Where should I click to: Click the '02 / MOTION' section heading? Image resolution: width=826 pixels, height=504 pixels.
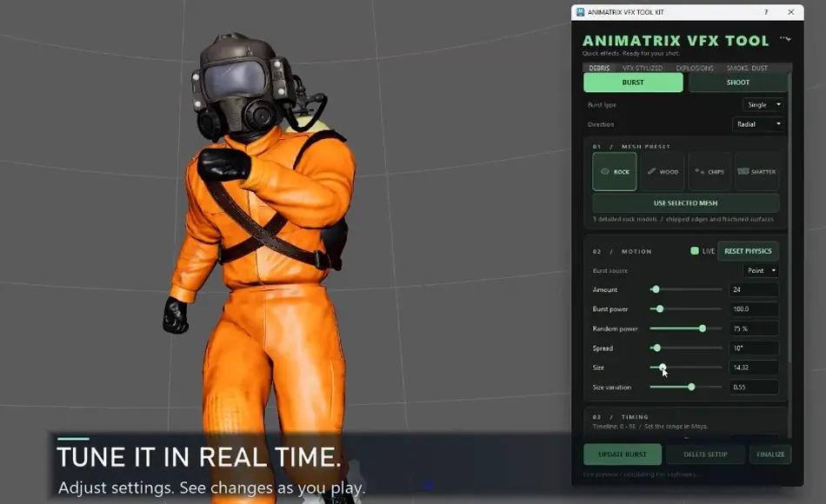[x=622, y=251]
